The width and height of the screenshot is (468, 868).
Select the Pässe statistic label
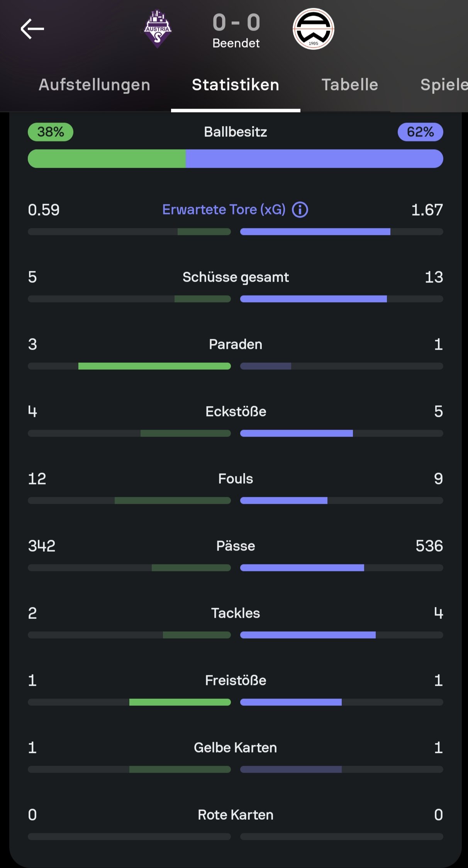click(236, 546)
